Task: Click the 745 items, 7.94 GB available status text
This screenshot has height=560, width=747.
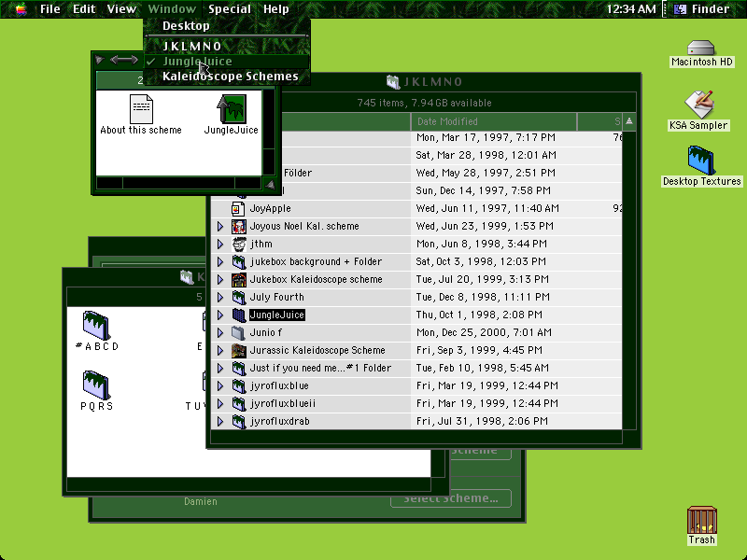Action: tap(424, 103)
